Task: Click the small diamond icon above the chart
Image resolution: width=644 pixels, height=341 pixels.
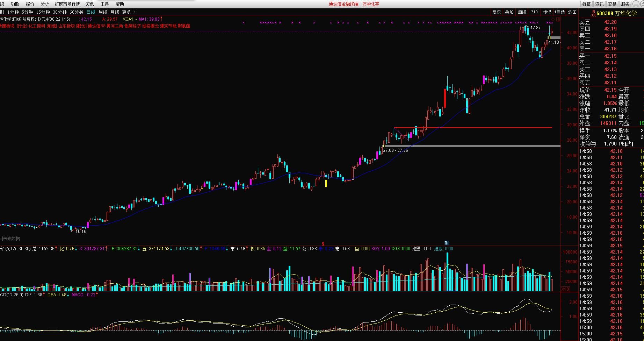Action: coord(553,19)
